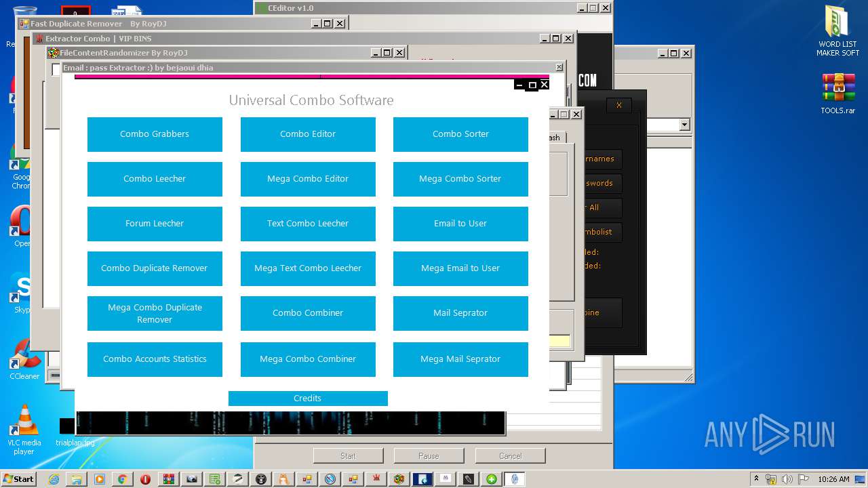Click resize grip of the rear right window

(x=688, y=378)
